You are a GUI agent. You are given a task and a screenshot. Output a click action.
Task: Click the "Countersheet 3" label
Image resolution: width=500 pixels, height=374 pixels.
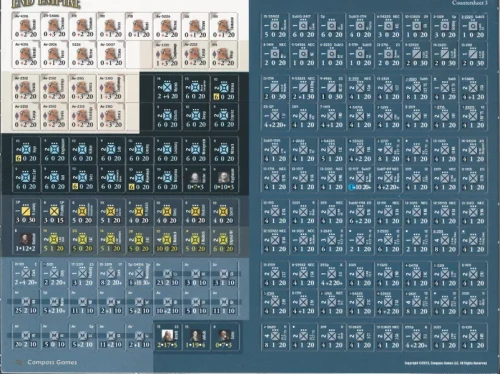(x=469, y=3)
